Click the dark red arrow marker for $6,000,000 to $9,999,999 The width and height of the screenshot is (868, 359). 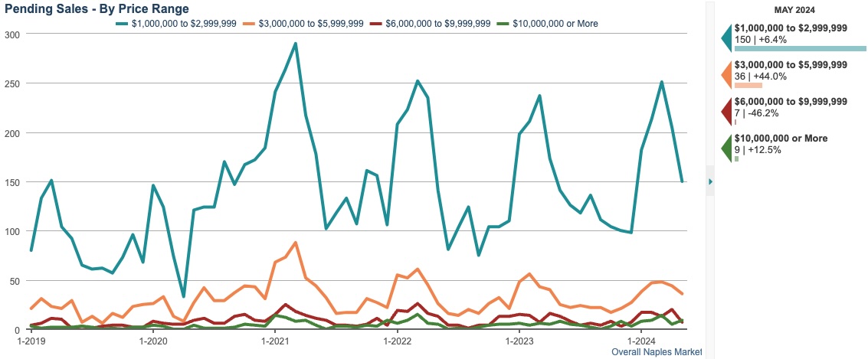727,112
